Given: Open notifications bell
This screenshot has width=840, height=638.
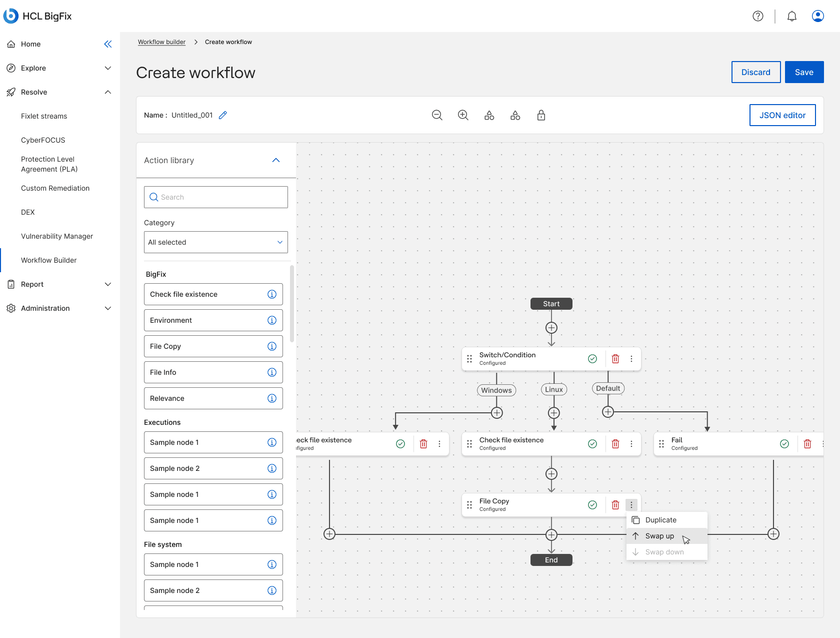Looking at the screenshot, I should point(792,16).
